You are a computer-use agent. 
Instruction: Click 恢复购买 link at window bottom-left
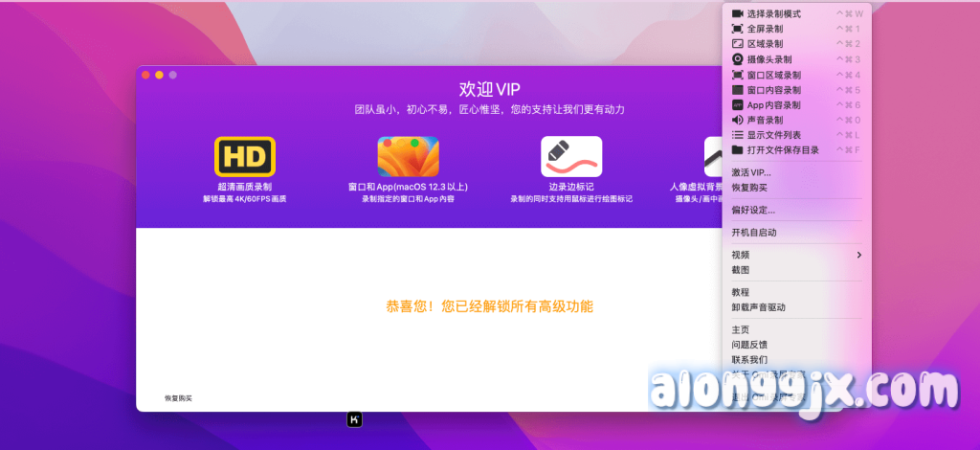click(x=178, y=398)
